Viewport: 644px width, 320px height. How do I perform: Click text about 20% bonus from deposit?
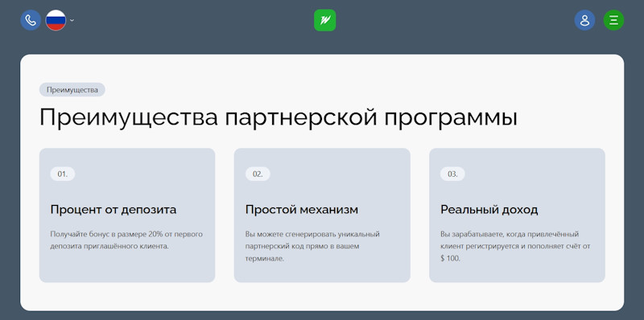[x=126, y=240]
